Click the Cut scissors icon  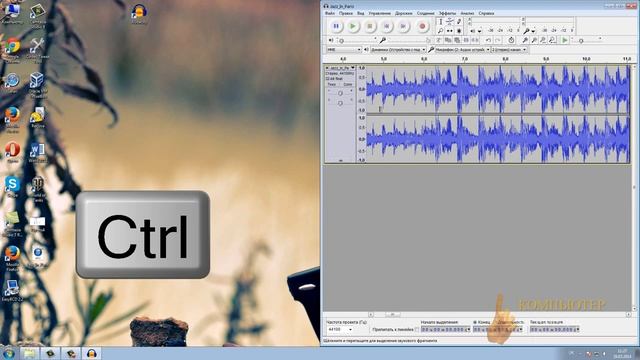439,40
